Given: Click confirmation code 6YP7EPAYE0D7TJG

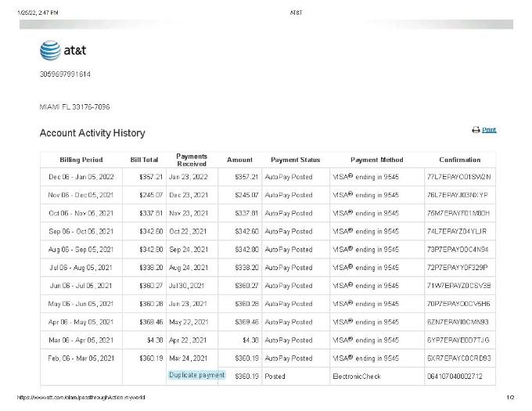Looking at the screenshot, I should pyautogui.click(x=458, y=340).
